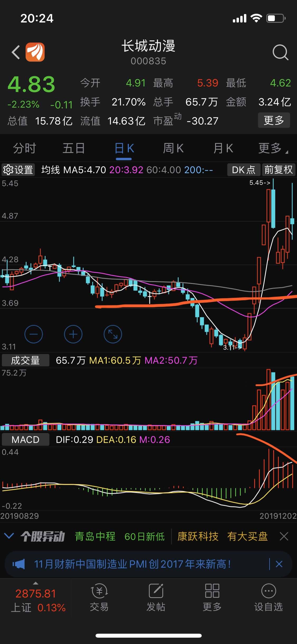Tap the back arrow icon
This screenshot has height=644, width=297.
point(16,52)
